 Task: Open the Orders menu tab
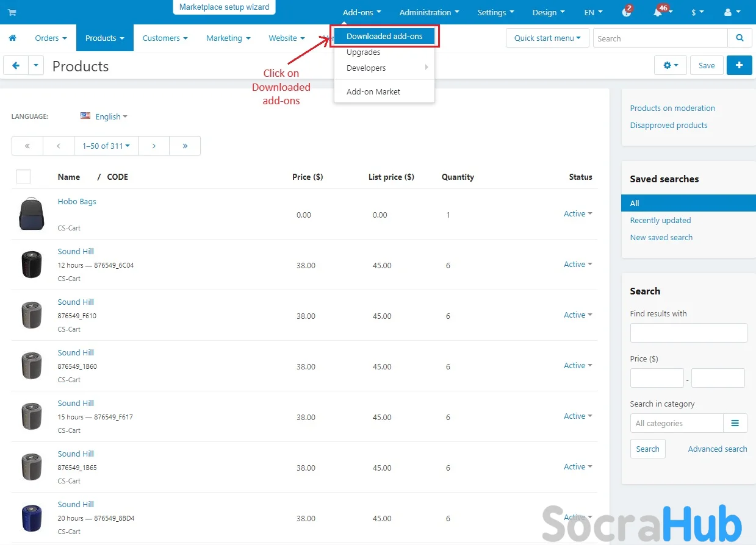(51, 38)
